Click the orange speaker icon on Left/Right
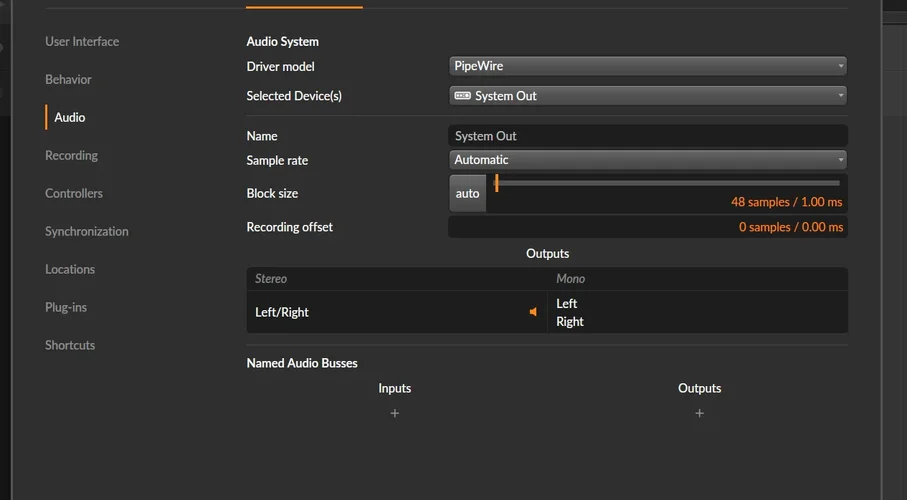Viewport: 907px width, 500px height. [x=533, y=312]
